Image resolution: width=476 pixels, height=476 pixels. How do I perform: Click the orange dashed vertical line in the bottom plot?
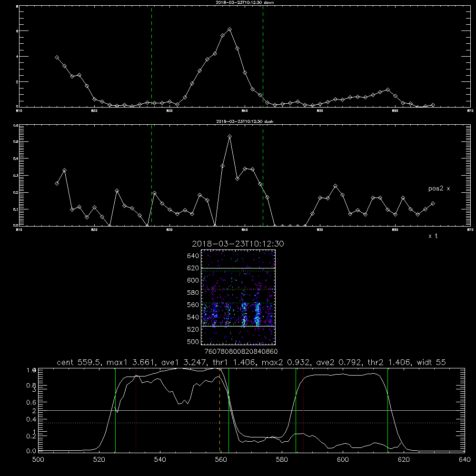[220, 410]
